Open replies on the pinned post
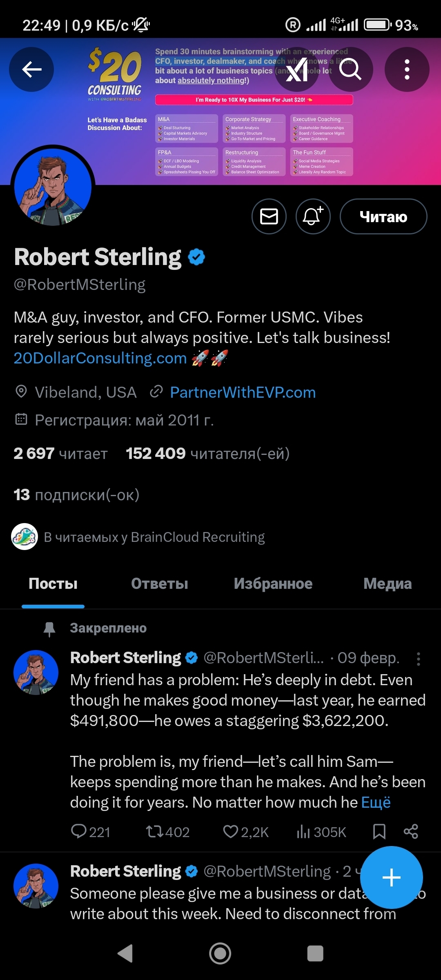This screenshot has height=980, width=441. [90, 832]
